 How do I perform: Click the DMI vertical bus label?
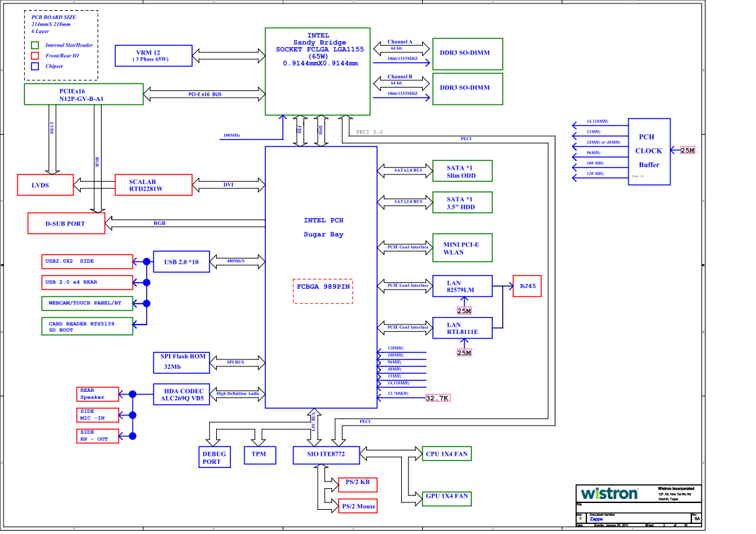(x=320, y=129)
